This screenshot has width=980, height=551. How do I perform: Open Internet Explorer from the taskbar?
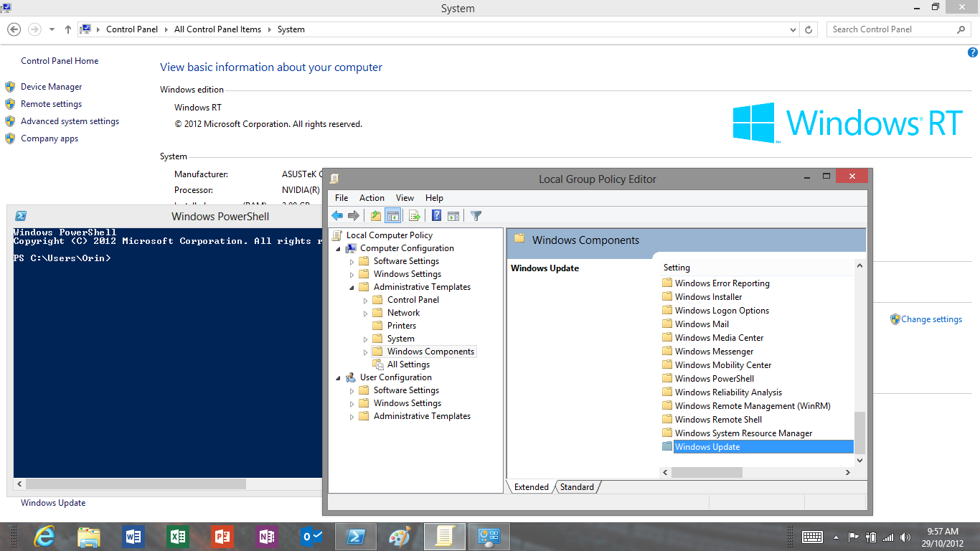point(44,537)
